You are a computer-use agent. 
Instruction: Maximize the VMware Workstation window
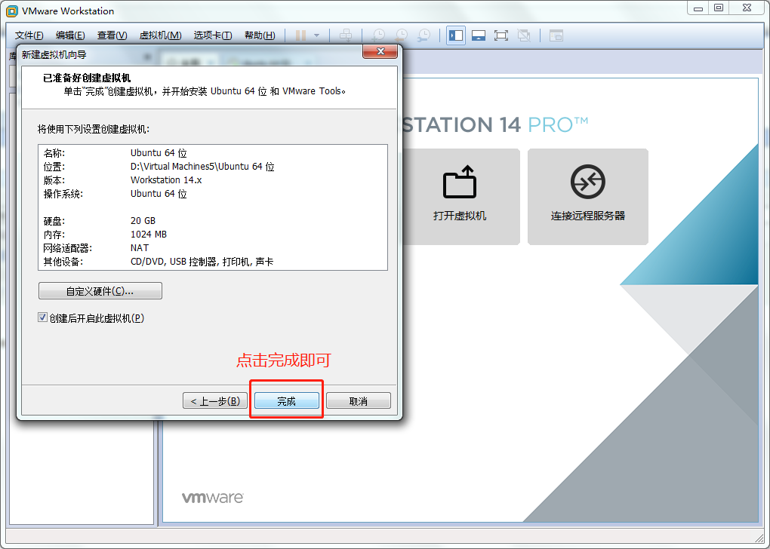[718, 8]
